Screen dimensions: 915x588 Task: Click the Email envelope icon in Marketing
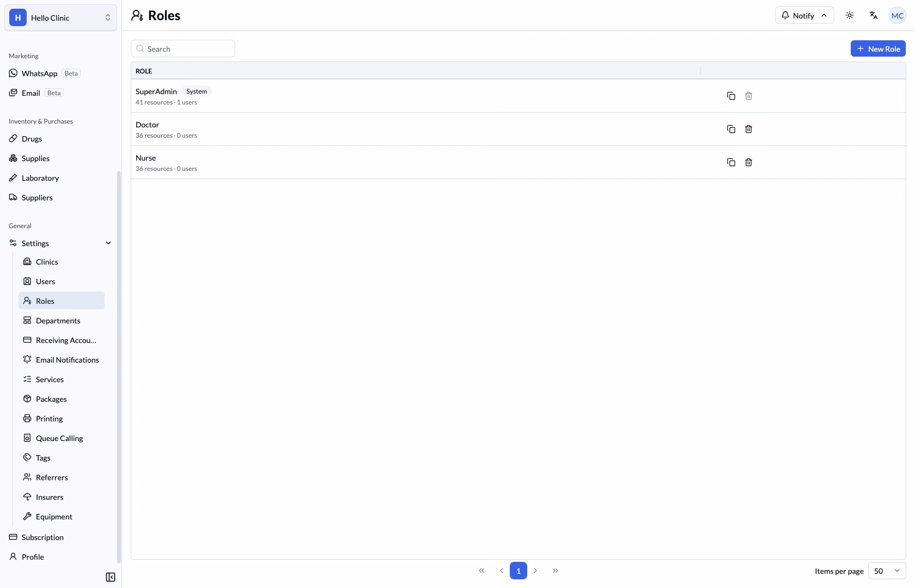pyautogui.click(x=13, y=93)
